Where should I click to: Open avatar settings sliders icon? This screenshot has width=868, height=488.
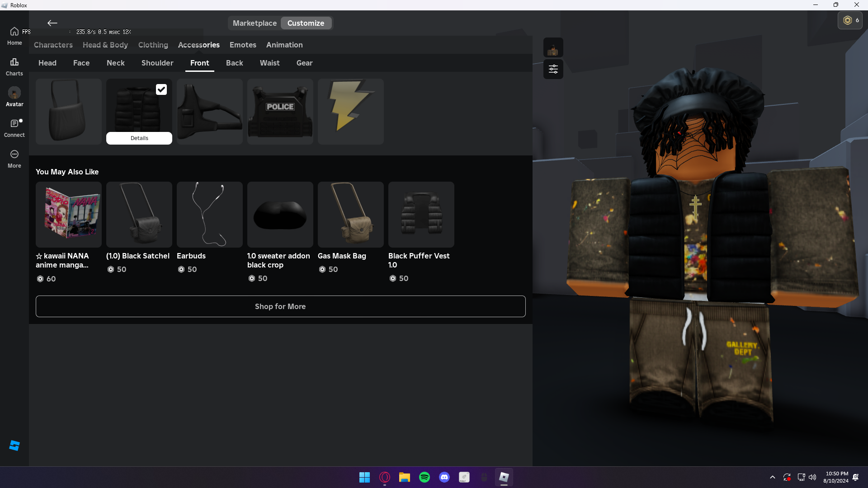tap(553, 69)
